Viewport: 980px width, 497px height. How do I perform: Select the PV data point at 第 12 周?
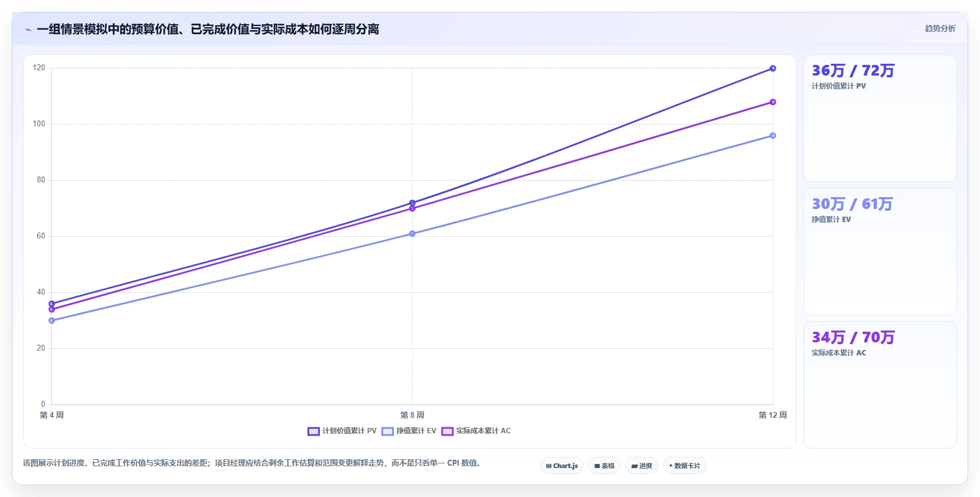pyautogui.click(x=773, y=68)
